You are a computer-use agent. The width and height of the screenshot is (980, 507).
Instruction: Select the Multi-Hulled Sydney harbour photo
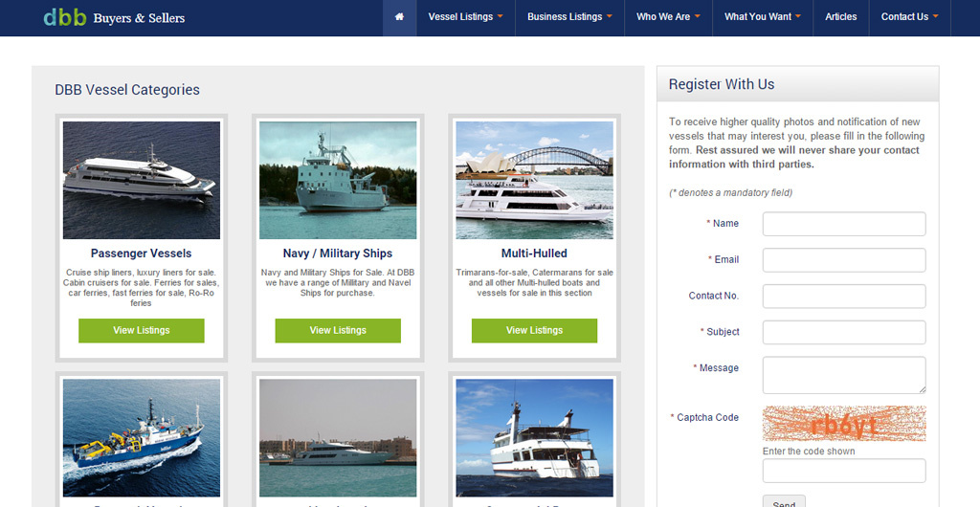coord(534,180)
